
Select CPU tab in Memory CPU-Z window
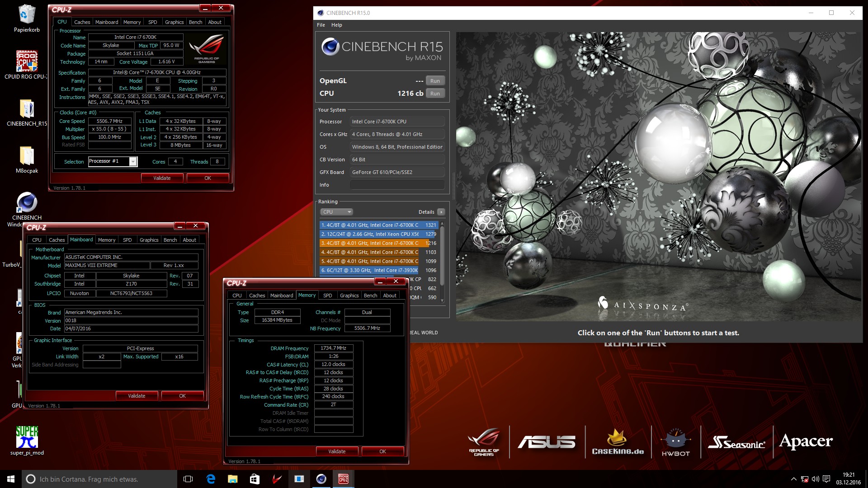point(237,296)
